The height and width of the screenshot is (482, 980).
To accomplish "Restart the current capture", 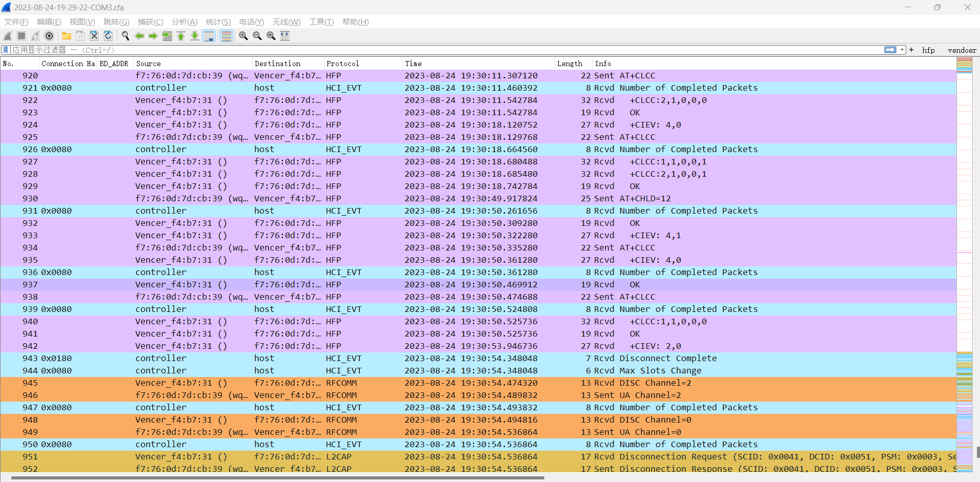I will point(35,36).
